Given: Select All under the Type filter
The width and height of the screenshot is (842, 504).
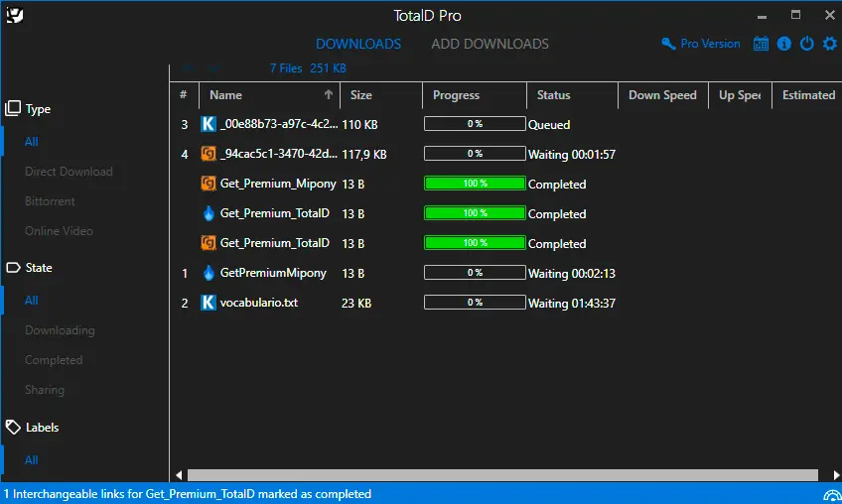Looking at the screenshot, I should 31,142.
